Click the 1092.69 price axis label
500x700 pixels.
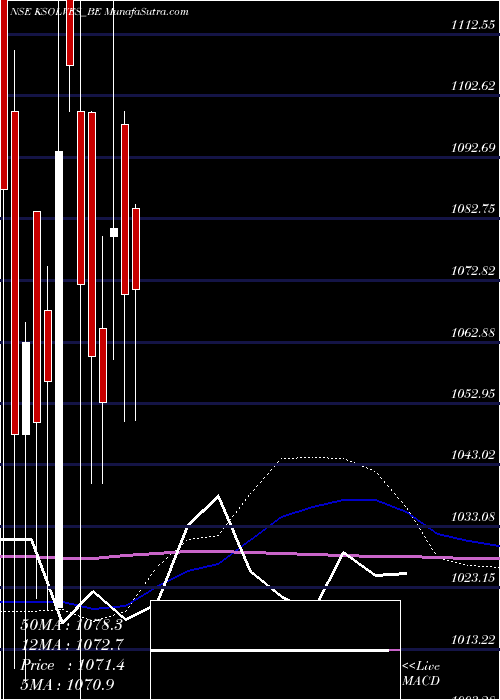click(x=473, y=147)
